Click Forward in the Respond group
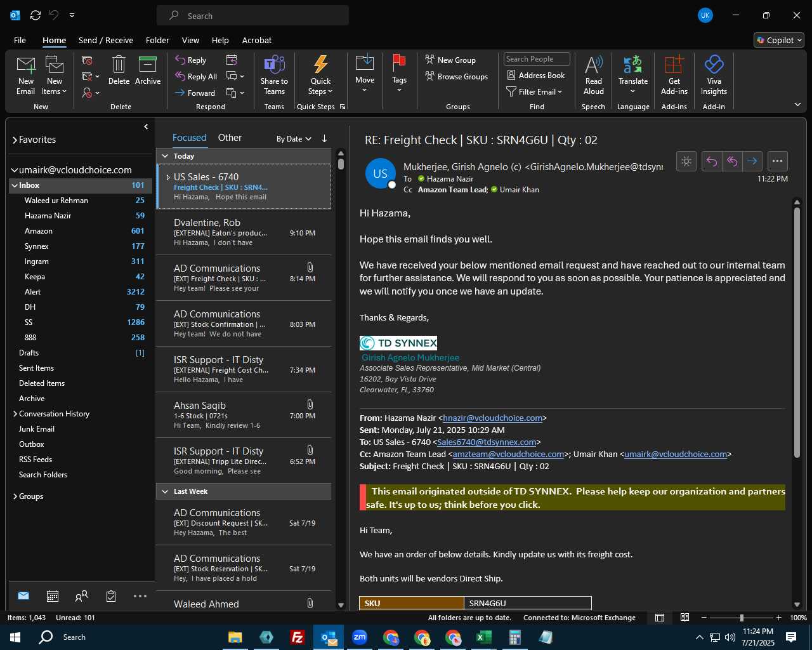812x650 pixels. click(195, 93)
